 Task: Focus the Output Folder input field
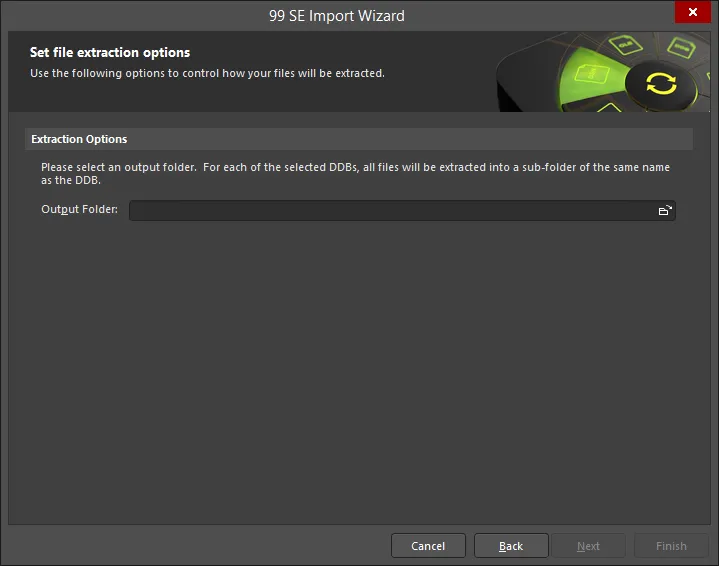[402, 211]
